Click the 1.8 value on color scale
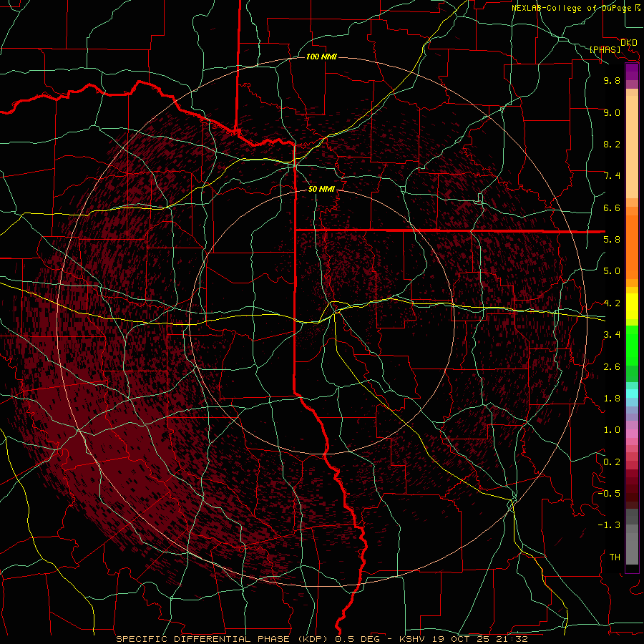This screenshot has width=644, height=644. pyautogui.click(x=612, y=399)
